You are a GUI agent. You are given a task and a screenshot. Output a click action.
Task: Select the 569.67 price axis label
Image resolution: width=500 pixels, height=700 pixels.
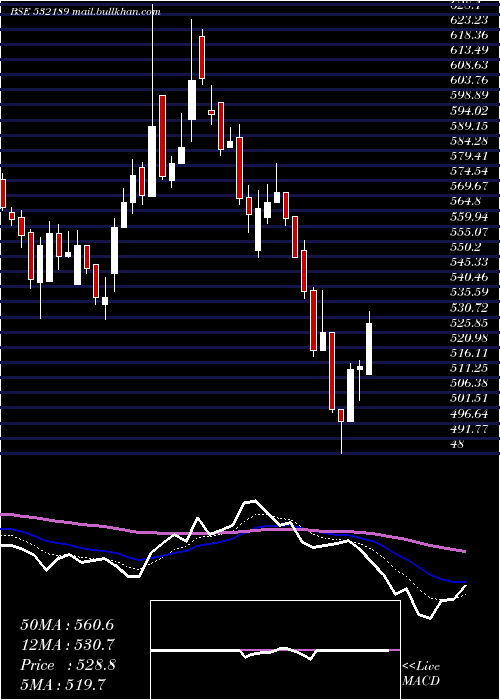[469, 186]
